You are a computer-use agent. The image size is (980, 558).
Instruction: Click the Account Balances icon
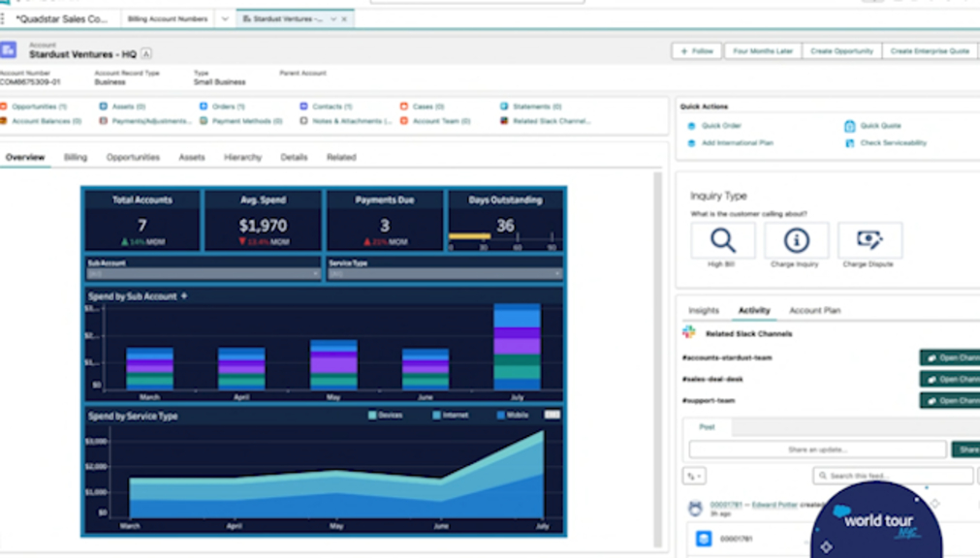point(4,121)
